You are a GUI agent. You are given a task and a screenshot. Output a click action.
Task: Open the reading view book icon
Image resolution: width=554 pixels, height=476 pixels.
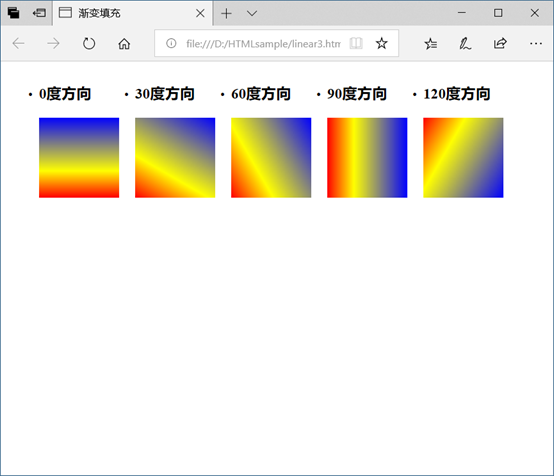coord(356,43)
